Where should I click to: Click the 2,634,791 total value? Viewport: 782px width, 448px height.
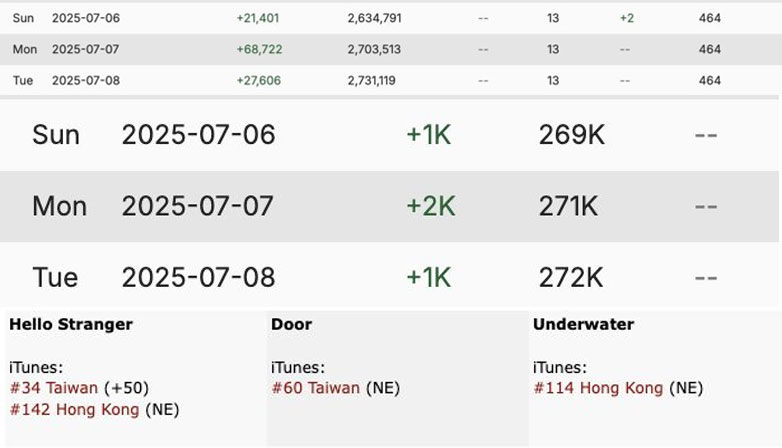pos(375,18)
